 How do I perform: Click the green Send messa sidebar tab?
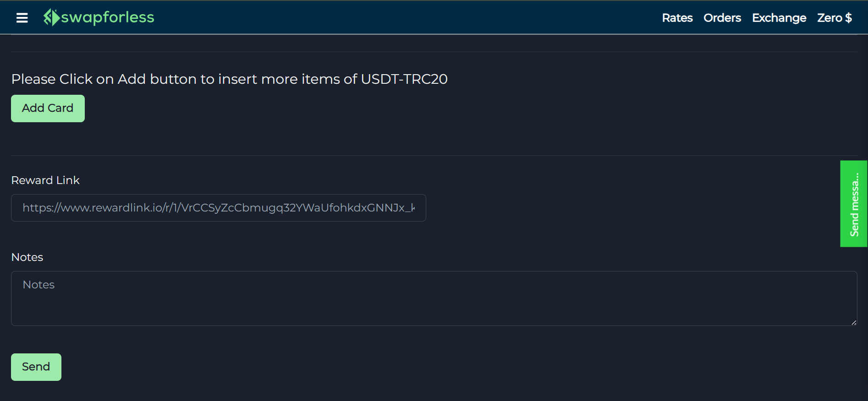853,203
